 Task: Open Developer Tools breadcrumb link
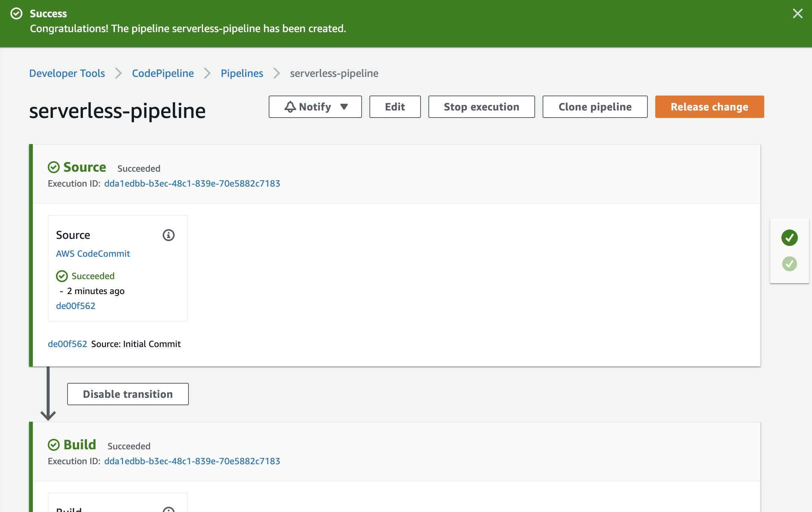(67, 73)
